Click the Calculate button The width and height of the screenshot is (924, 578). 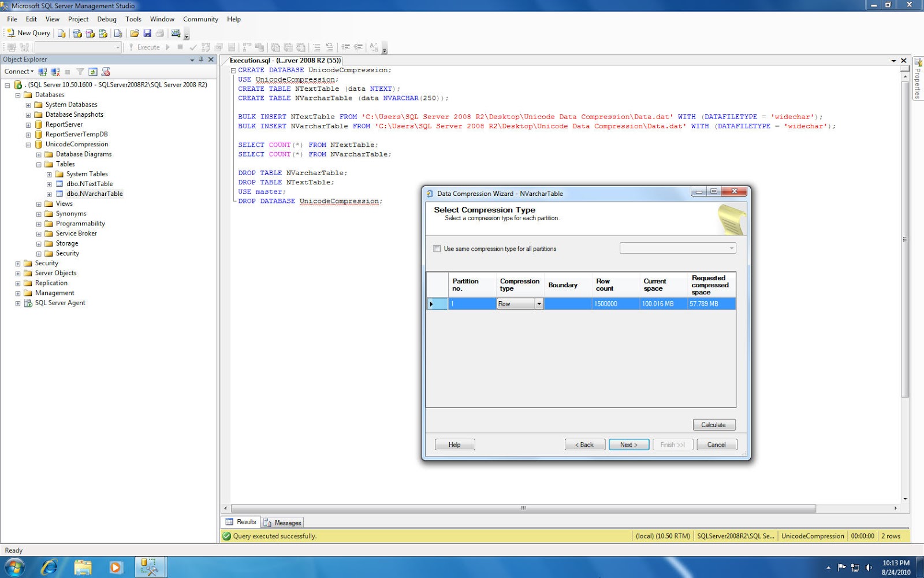[714, 425]
